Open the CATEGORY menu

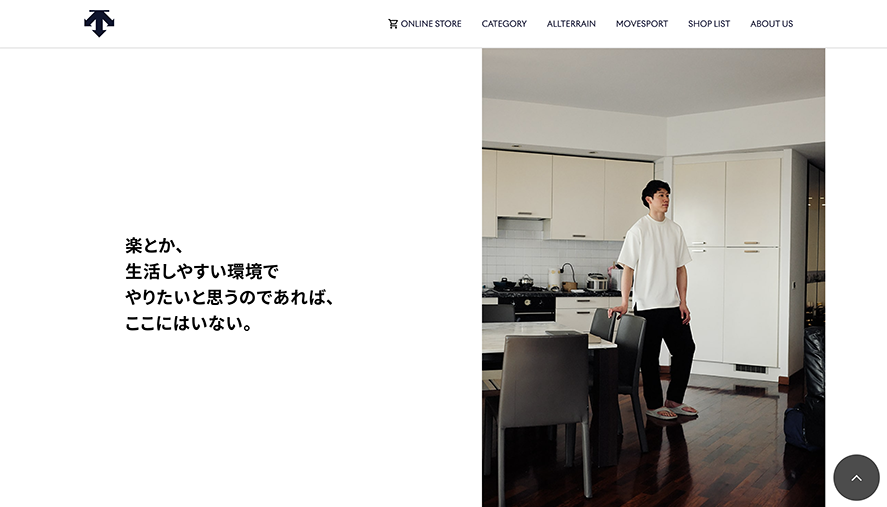click(x=504, y=24)
